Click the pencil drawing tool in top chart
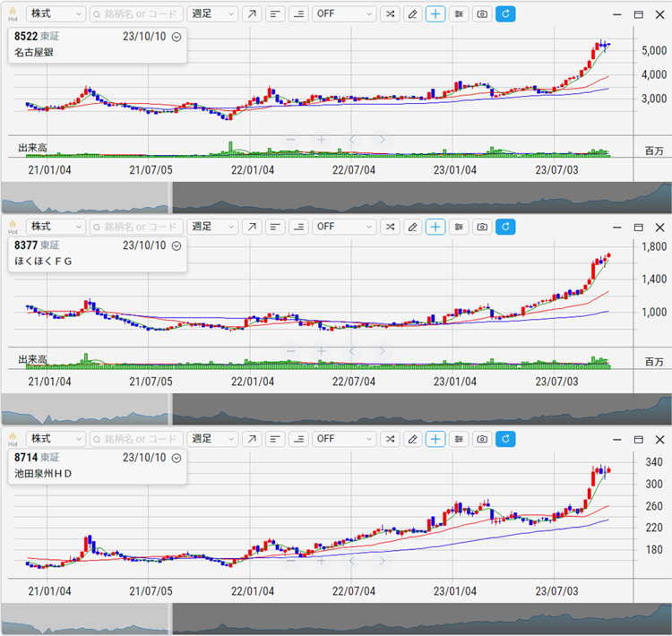The width and height of the screenshot is (672, 636). (x=412, y=14)
